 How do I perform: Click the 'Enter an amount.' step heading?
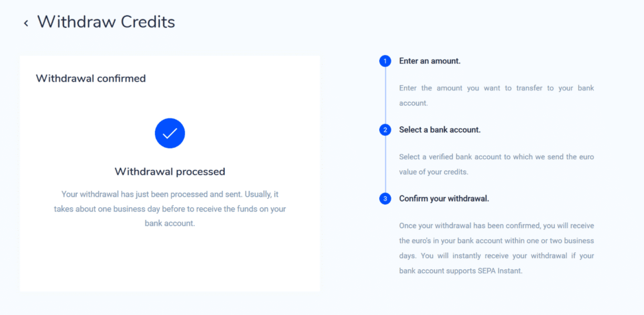coord(430,61)
